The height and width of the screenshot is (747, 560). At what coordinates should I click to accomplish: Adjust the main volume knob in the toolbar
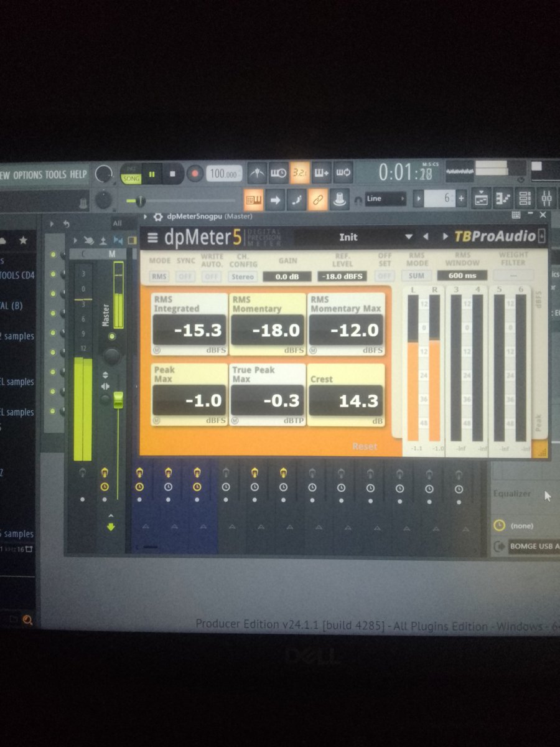(103, 174)
